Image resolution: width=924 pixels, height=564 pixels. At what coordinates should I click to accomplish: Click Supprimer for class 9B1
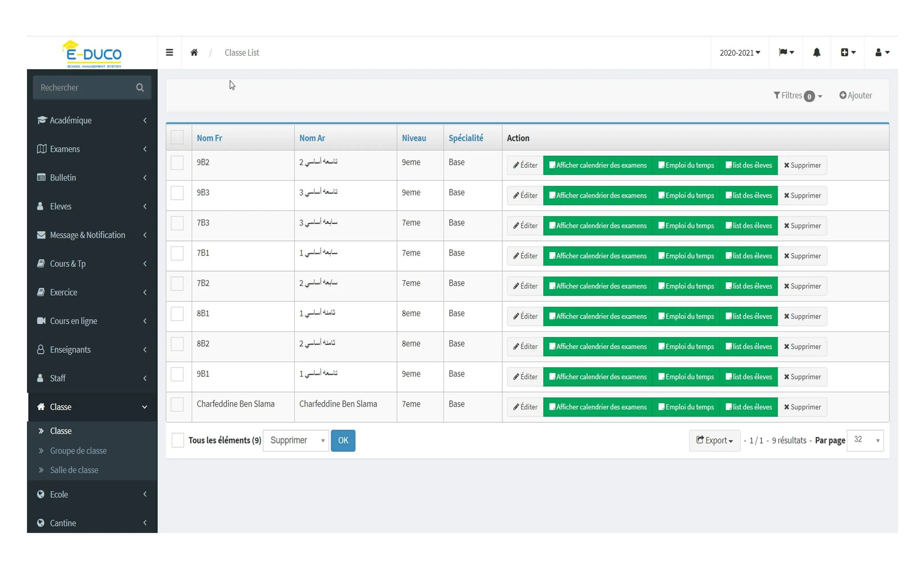(x=802, y=377)
